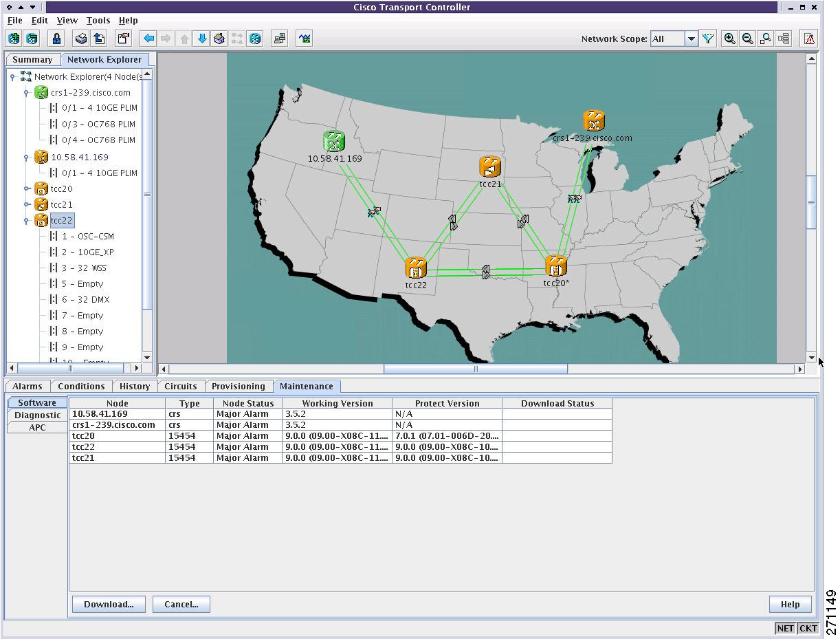Select the crs1-239.cisco.com node on map
Screen dimensions: 840x639
tap(594, 121)
